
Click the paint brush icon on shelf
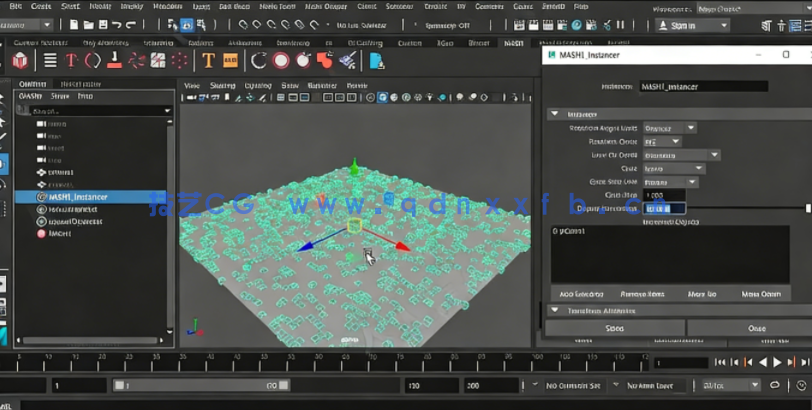pyautogui.click(x=347, y=61)
